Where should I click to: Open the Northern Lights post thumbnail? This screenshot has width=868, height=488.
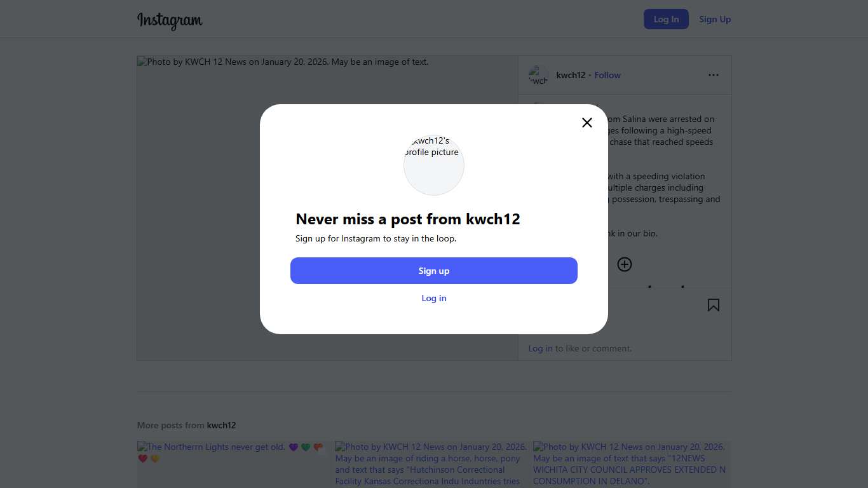tap(233, 464)
